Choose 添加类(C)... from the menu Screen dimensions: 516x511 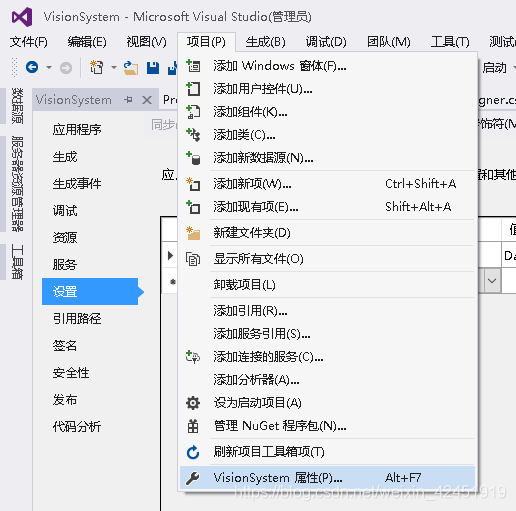(x=327, y=135)
